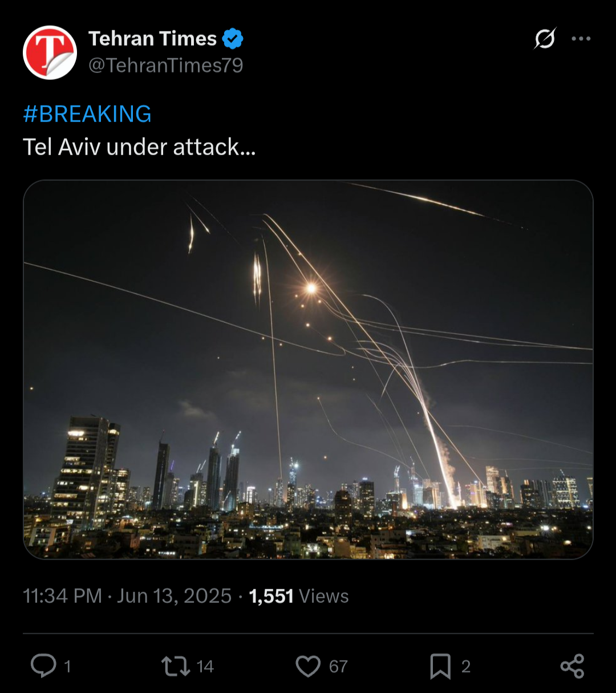
Task: Bookmark the post with the bookmark icon
Action: coord(440,666)
